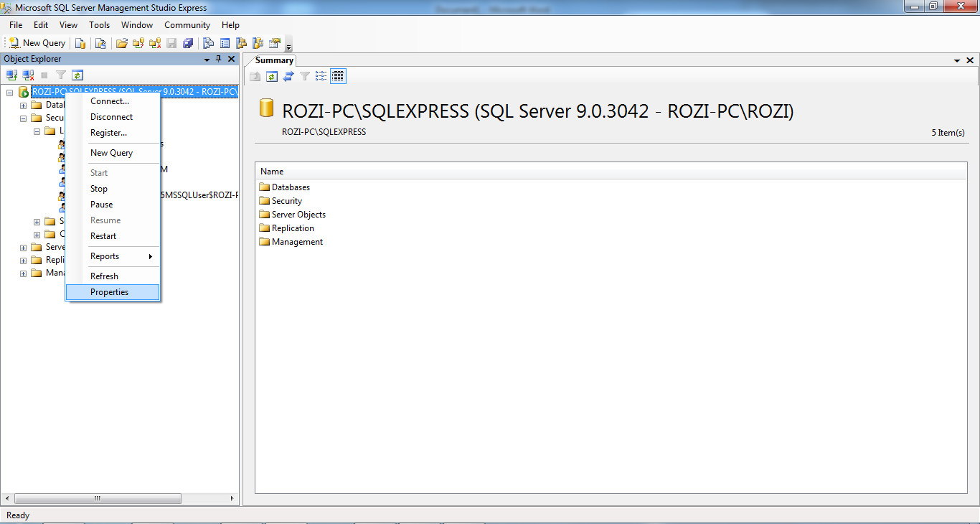Open the Help menu
The width and height of the screenshot is (980, 524).
click(x=230, y=25)
